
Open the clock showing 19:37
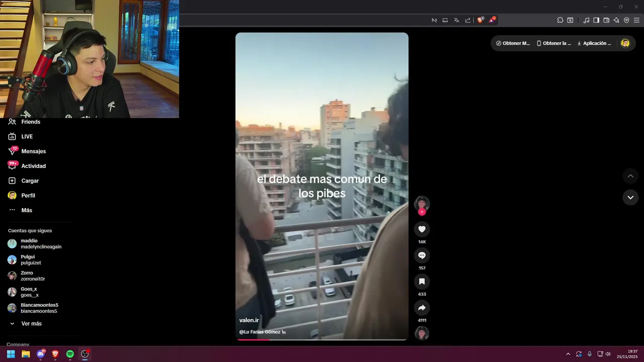pyautogui.click(x=627, y=354)
